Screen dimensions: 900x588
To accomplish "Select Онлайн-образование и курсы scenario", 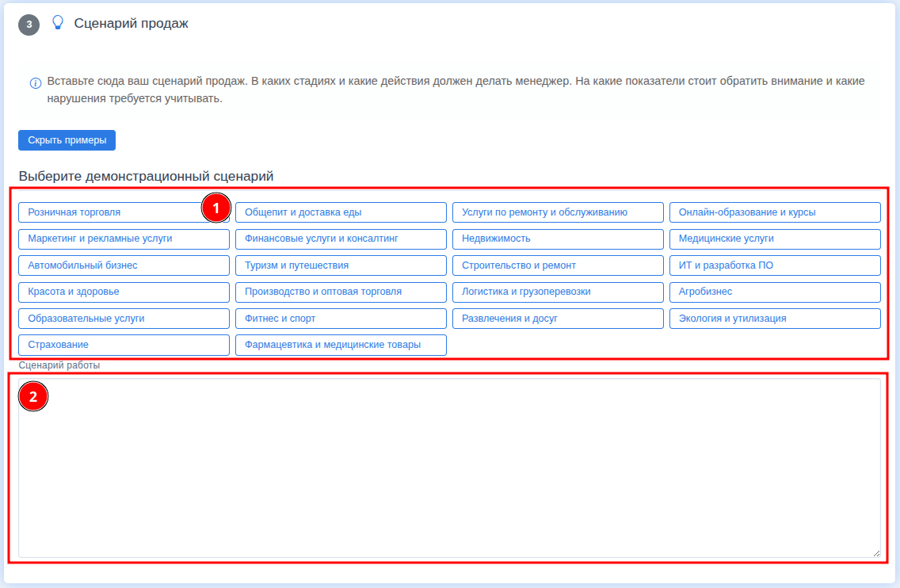I will coord(775,212).
